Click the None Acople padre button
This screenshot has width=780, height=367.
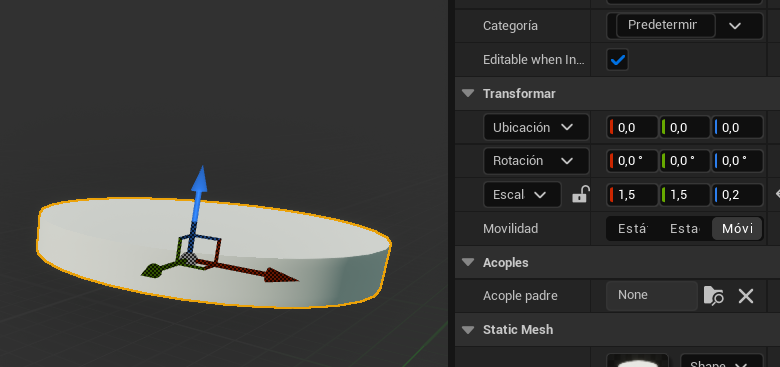tap(652, 295)
